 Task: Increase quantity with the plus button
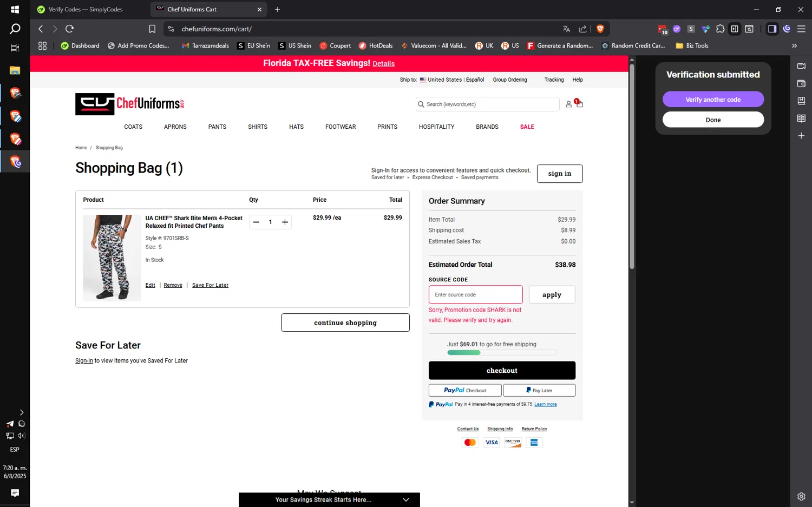pos(285,222)
